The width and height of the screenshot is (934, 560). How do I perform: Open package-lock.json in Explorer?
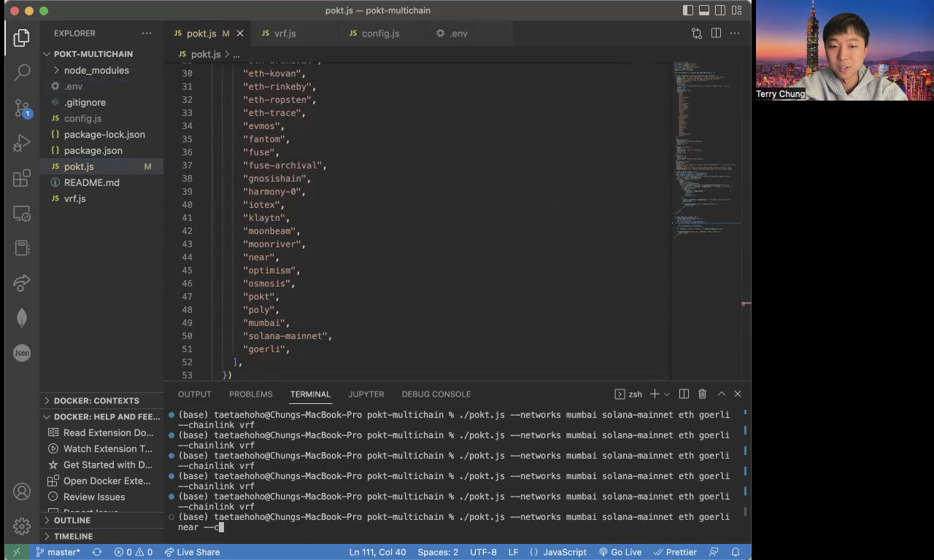(x=101, y=134)
